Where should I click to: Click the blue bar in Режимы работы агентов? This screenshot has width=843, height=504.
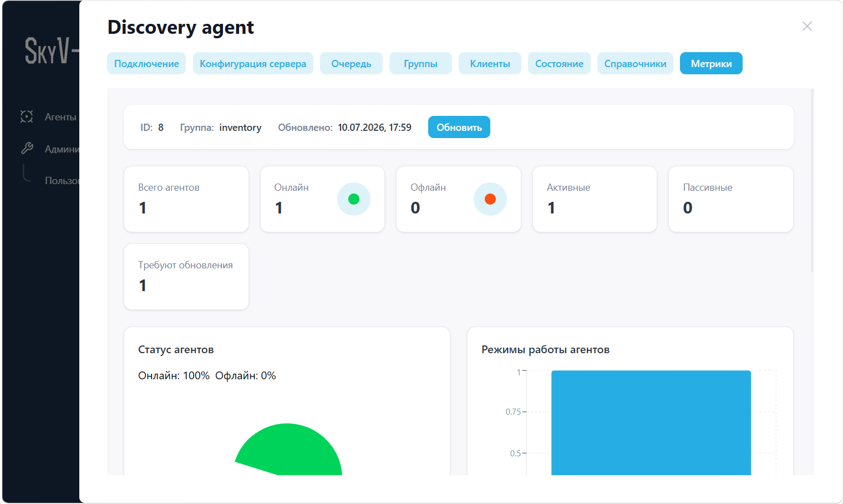click(651, 423)
